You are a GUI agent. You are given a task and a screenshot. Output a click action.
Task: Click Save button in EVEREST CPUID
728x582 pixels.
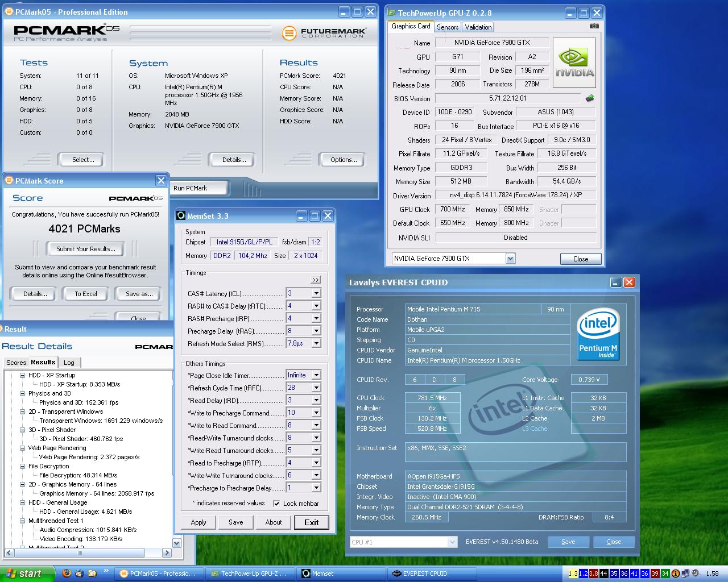pyautogui.click(x=568, y=542)
